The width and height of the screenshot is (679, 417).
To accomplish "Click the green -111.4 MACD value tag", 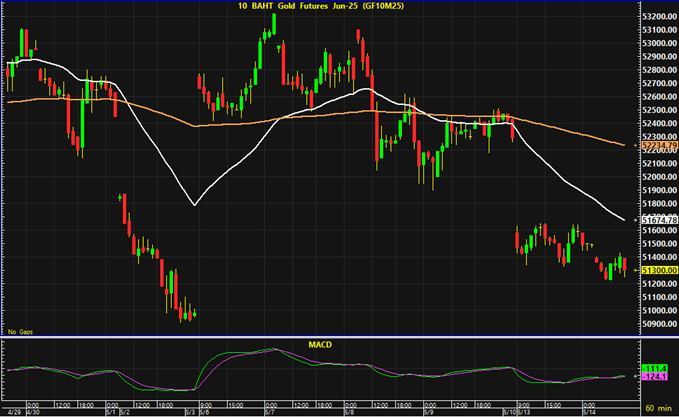I will point(656,369).
